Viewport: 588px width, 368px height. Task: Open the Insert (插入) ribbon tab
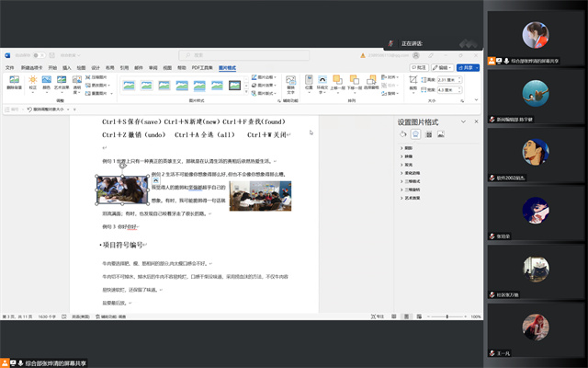(65, 67)
